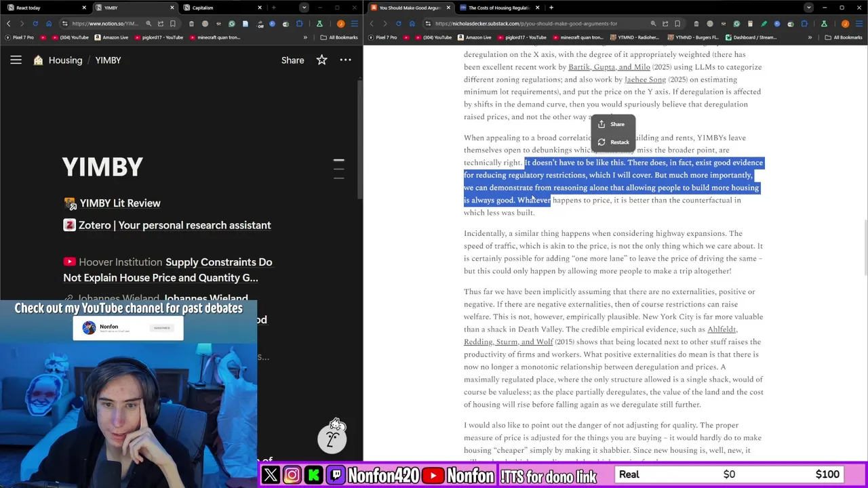Open Notion page three-dot options menu
The width and height of the screenshot is (868, 488).
pyautogui.click(x=345, y=60)
